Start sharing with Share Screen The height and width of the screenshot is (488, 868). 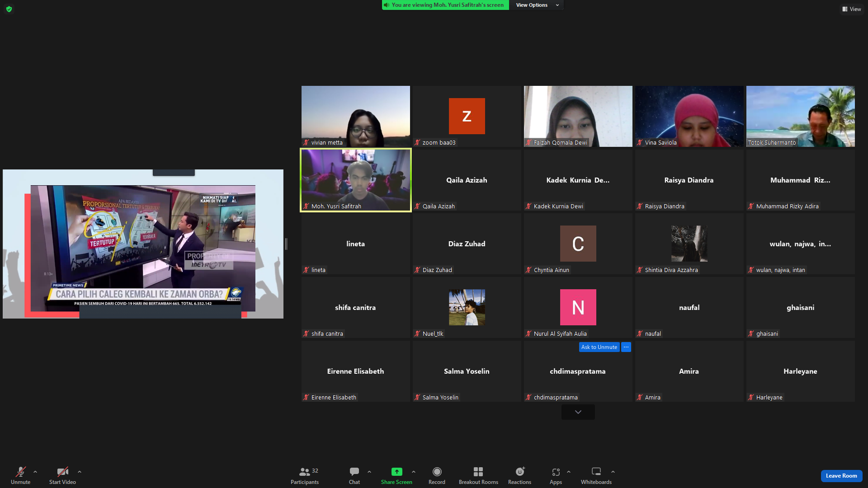[396, 475]
